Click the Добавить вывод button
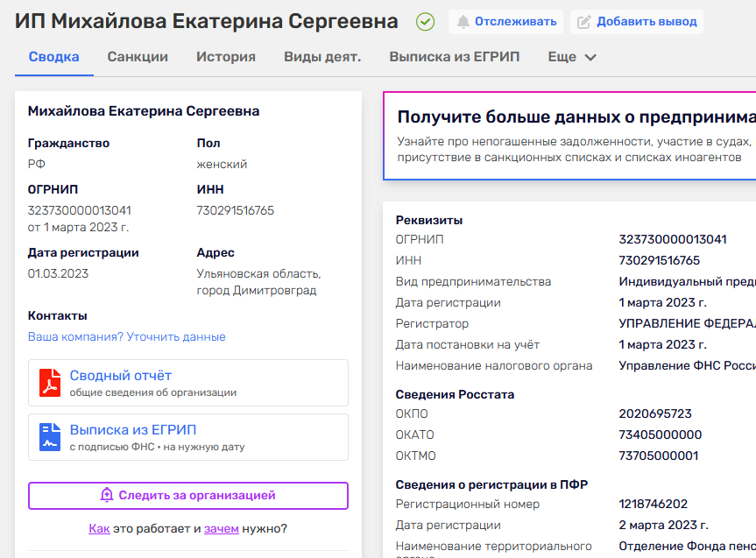 click(637, 22)
